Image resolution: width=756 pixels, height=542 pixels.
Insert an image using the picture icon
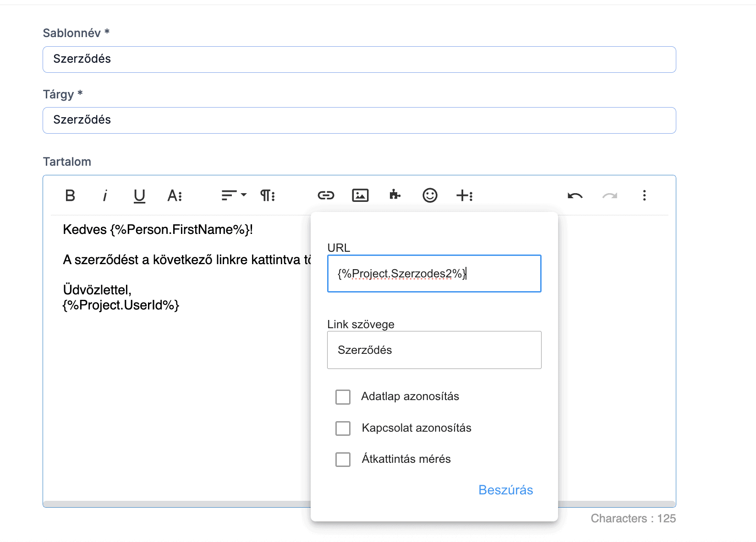pos(360,195)
